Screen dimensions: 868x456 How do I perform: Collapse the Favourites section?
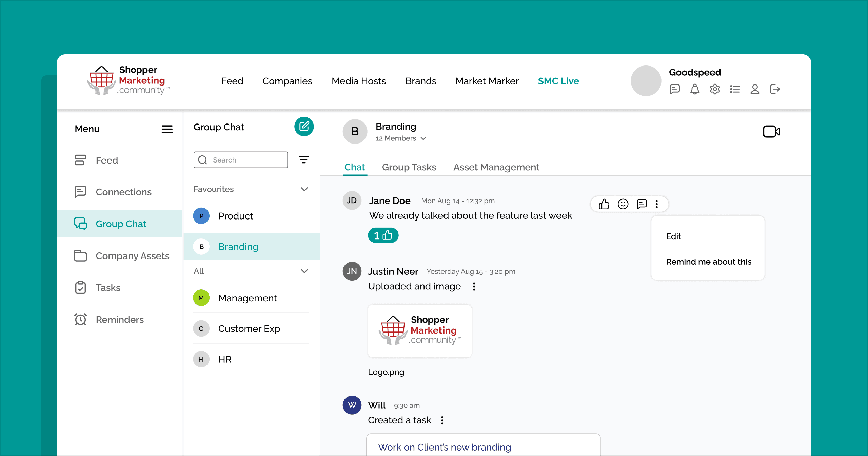304,189
